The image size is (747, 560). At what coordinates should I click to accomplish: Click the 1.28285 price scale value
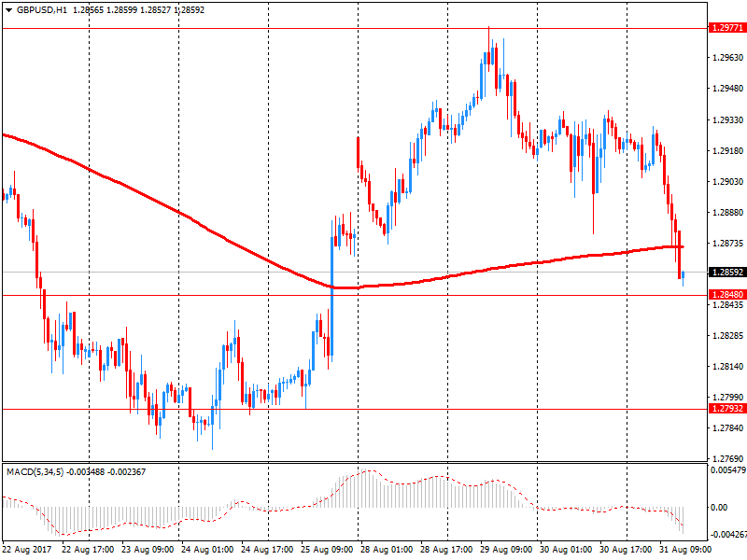pos(727,336)
